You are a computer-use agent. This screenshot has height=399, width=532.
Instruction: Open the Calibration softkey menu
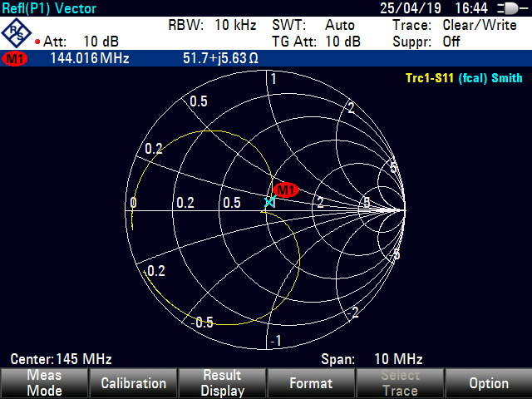coord(133,383)
